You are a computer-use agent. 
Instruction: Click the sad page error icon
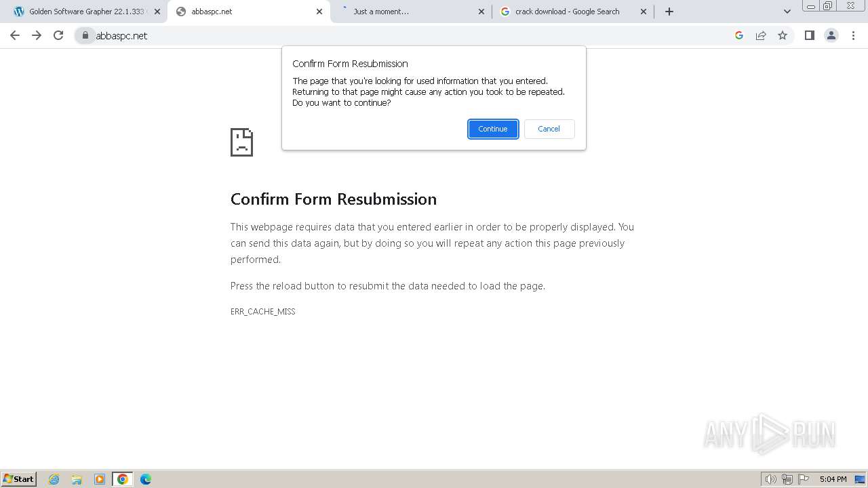[x=241, y=142]
